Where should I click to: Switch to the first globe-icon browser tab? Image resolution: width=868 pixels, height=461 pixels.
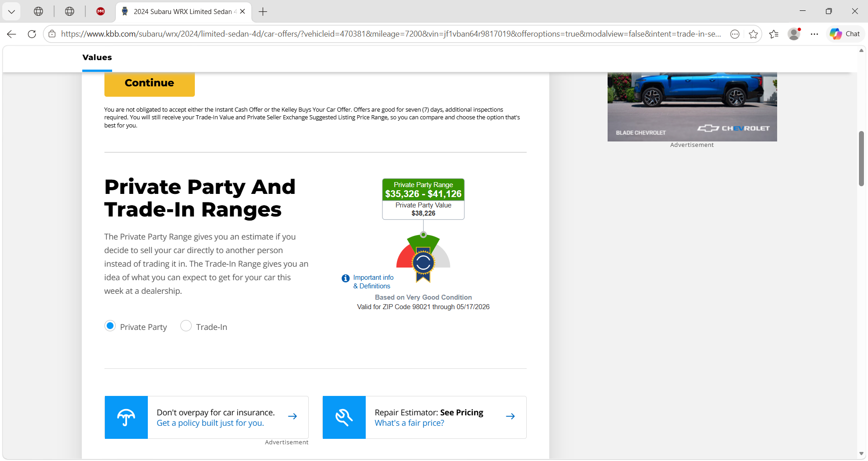click(x=38, y=11)
